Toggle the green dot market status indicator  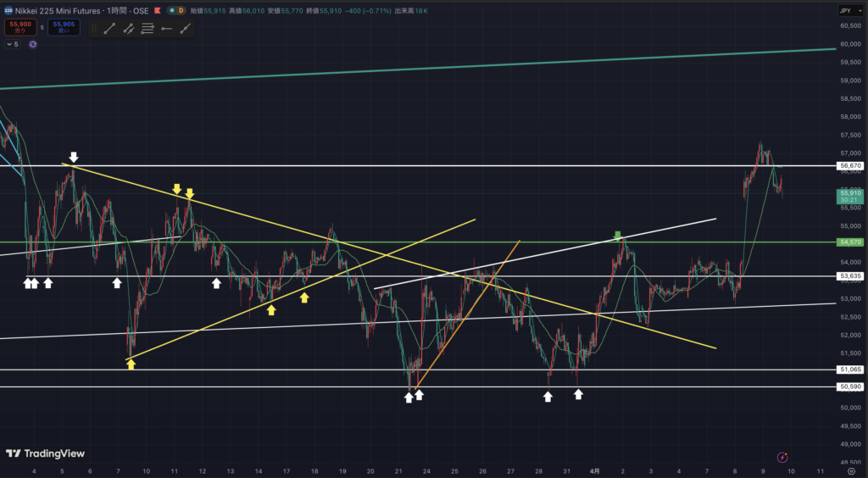click(172, 10)
